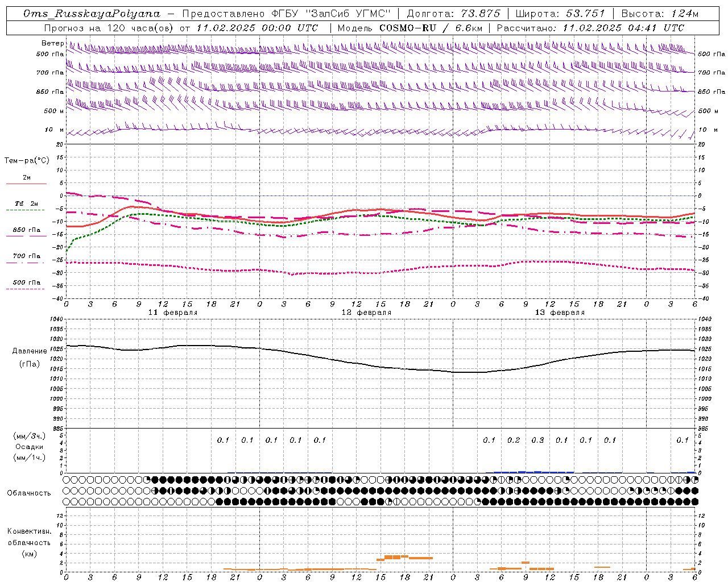Click the Td 2м dew point legend entry
The image size is (728, 582).
(x=27, y=203)
